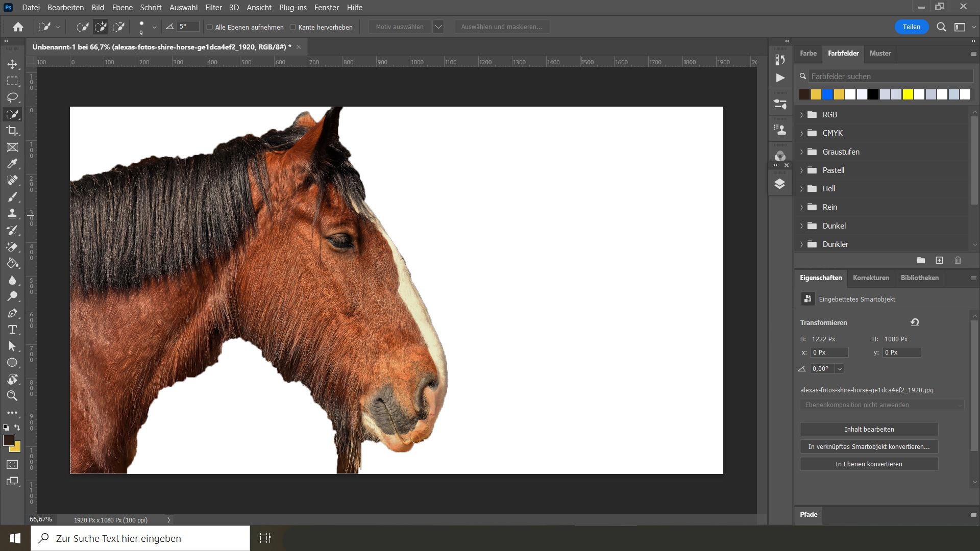
Task: Swap foreground and background colors
Action: (x=17, y=428)
